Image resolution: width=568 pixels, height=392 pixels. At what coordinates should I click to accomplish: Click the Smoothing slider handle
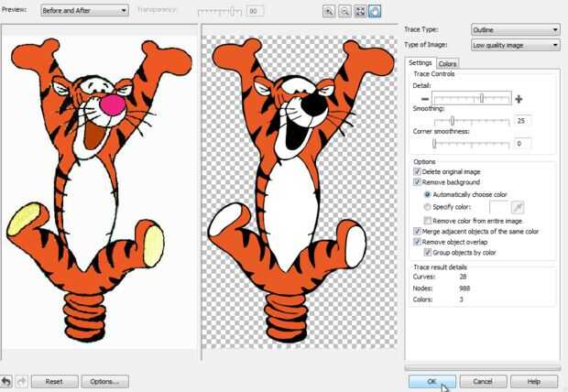[x=452, y=121]
